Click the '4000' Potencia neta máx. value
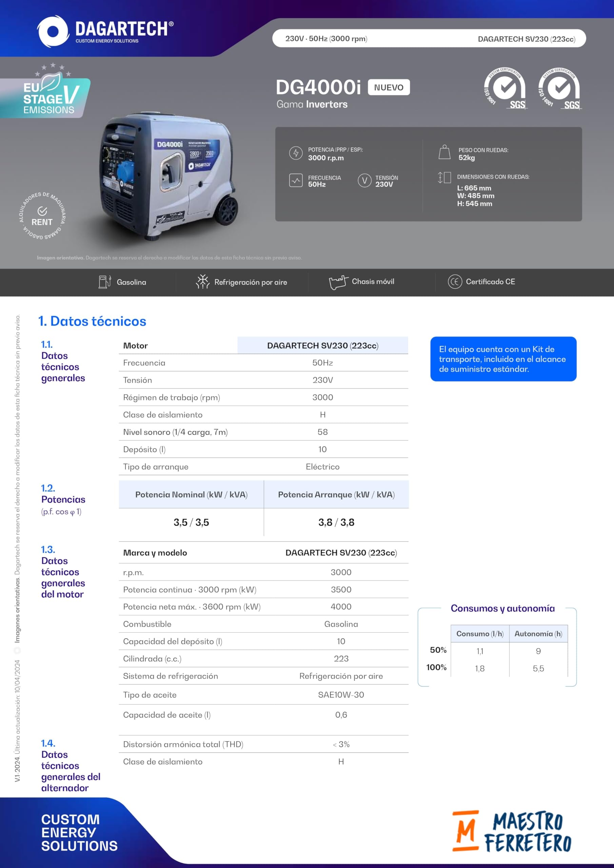This screenshot has height=868, width=614. tap(341, 607)
